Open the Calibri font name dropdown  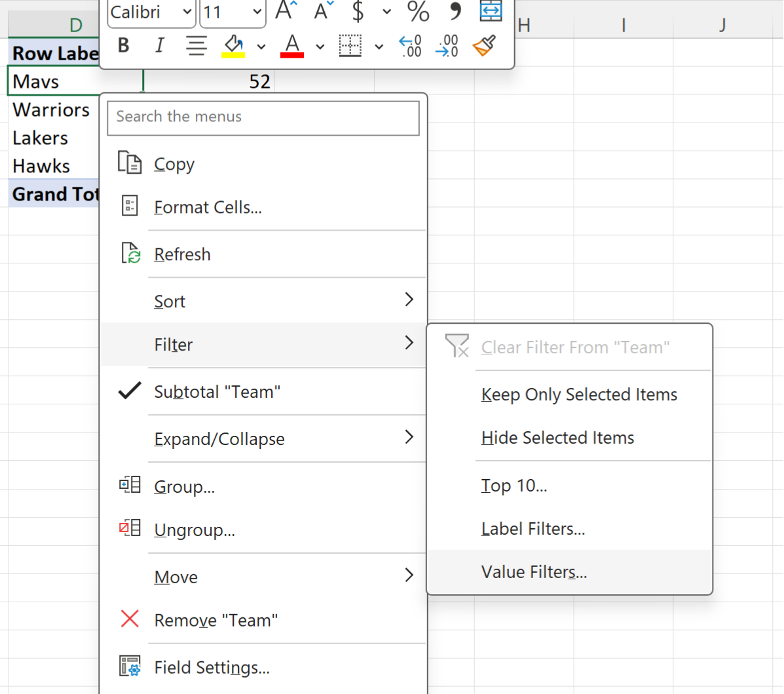pyautogui.click(x=187, y=12)
